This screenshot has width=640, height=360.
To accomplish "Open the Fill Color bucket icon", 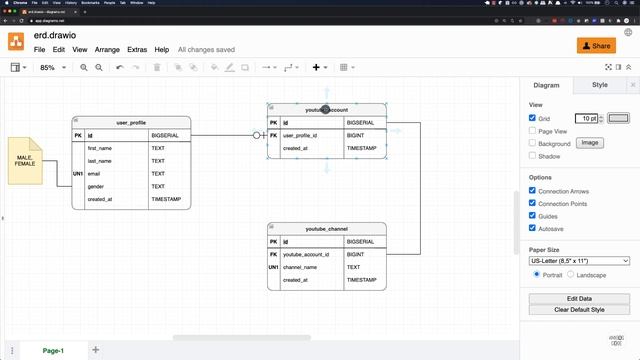I will pyautogui.click(x=214, y=67).
